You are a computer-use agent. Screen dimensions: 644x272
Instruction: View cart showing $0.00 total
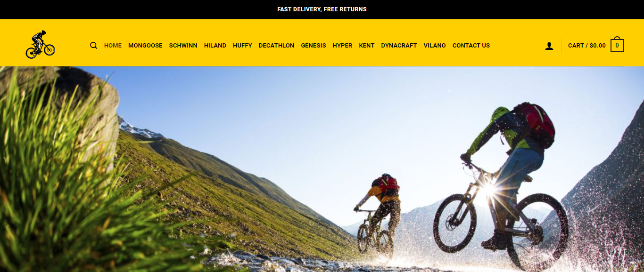click(x=586, y=46)
